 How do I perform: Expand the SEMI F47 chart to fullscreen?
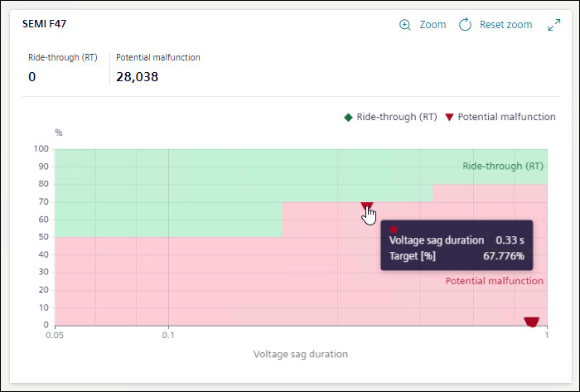point(554,25)
